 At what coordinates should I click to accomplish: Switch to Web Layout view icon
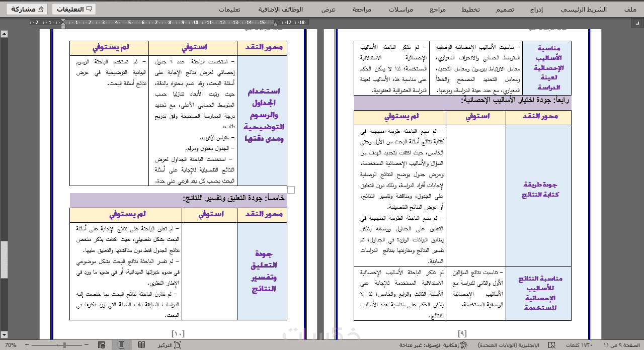(102, 345)
